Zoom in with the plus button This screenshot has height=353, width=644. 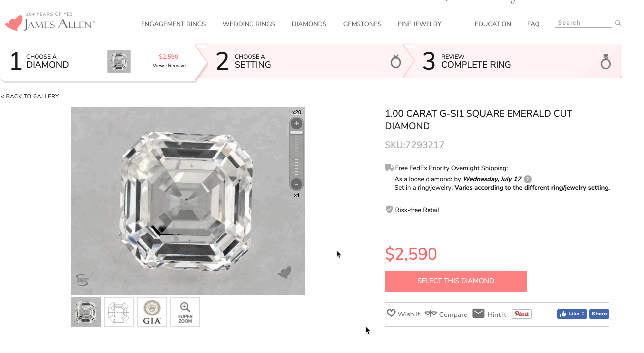(x=296, y=123)
